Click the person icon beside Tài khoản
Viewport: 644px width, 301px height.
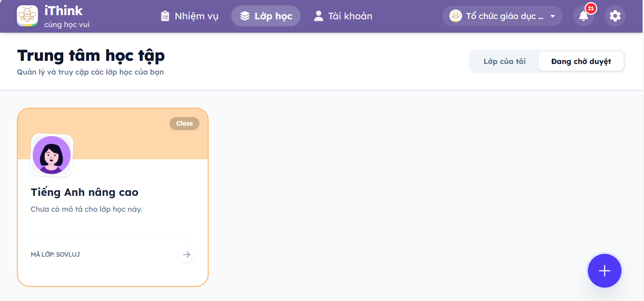[318, 15]
